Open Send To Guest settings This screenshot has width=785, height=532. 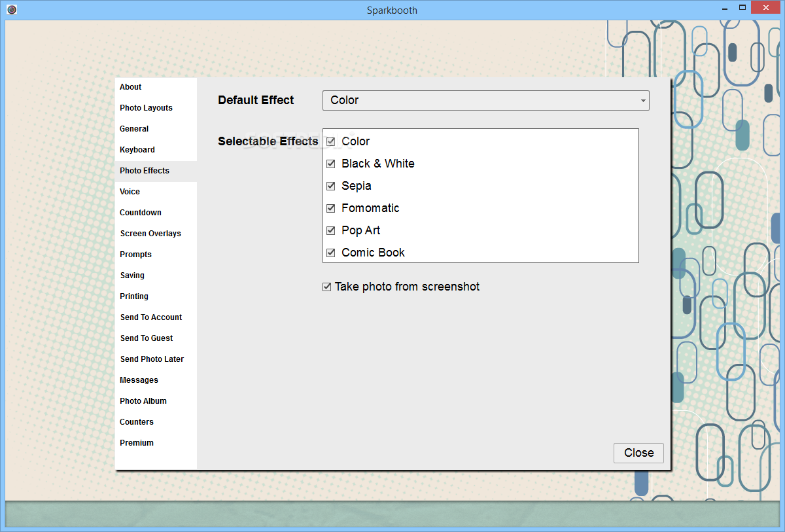click(x=156, y=338)
